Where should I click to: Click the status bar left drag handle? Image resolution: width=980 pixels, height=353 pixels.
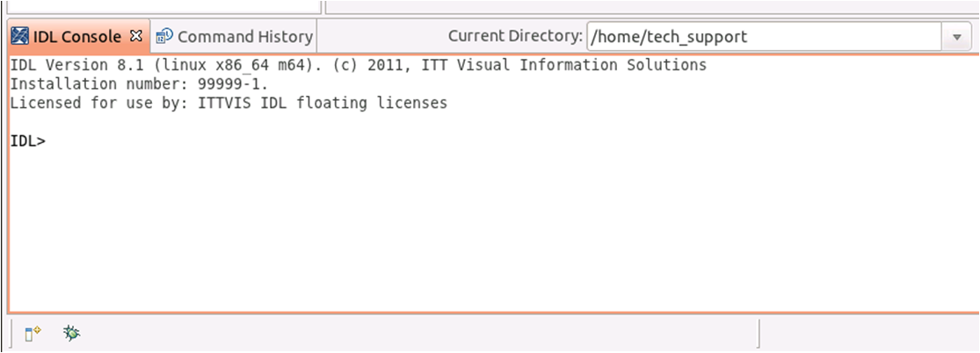11,334
